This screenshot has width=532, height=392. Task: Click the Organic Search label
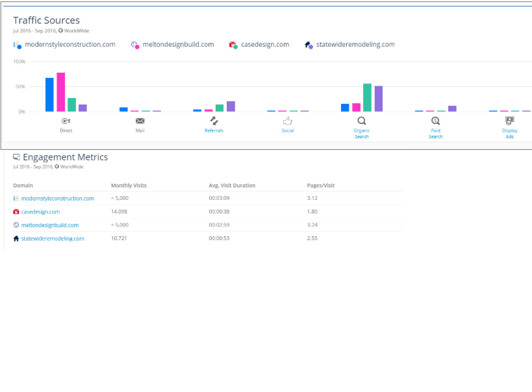tap(362, 134)
